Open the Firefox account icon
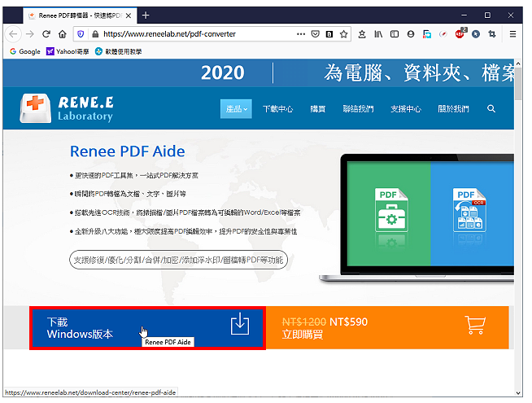 point(411,34)
